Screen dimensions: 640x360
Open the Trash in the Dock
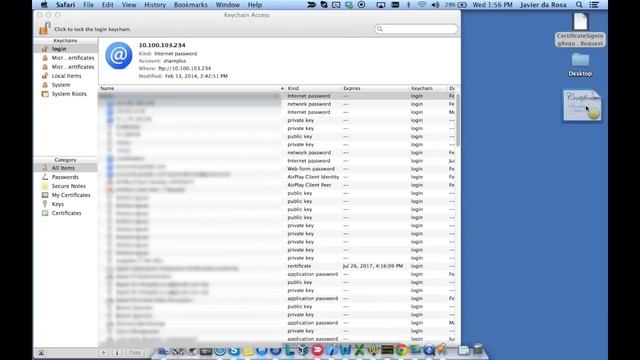[x=478, y=350]
